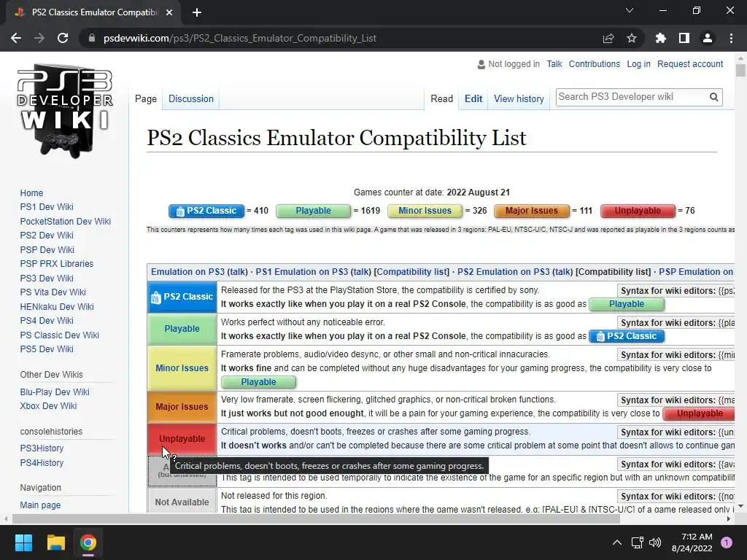The height and width of the screenshot is (560, 747).
Task: Toggle Chrome side panel icon
Action: pyautogui.click(x=684, y=38)
